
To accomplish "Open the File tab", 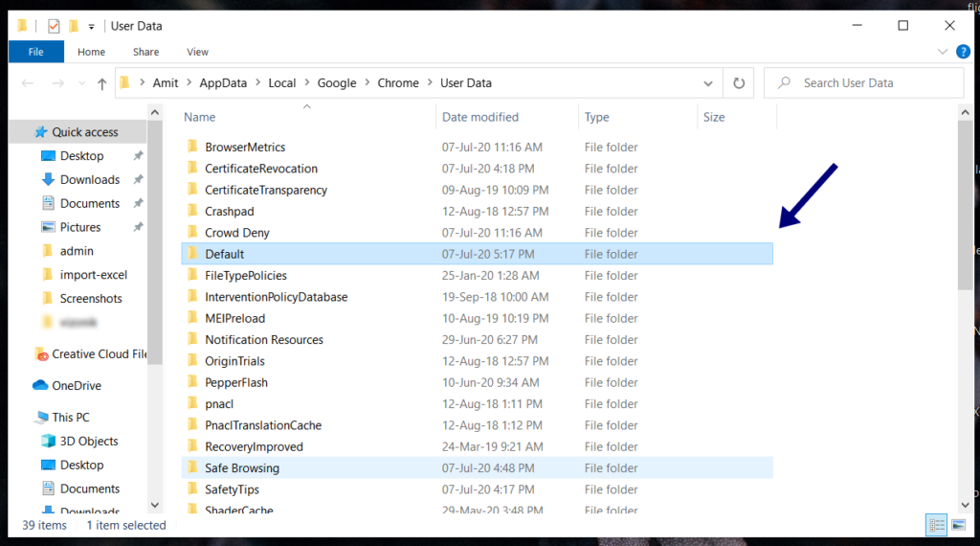I will pyautogui.click(x=36, y=52).
